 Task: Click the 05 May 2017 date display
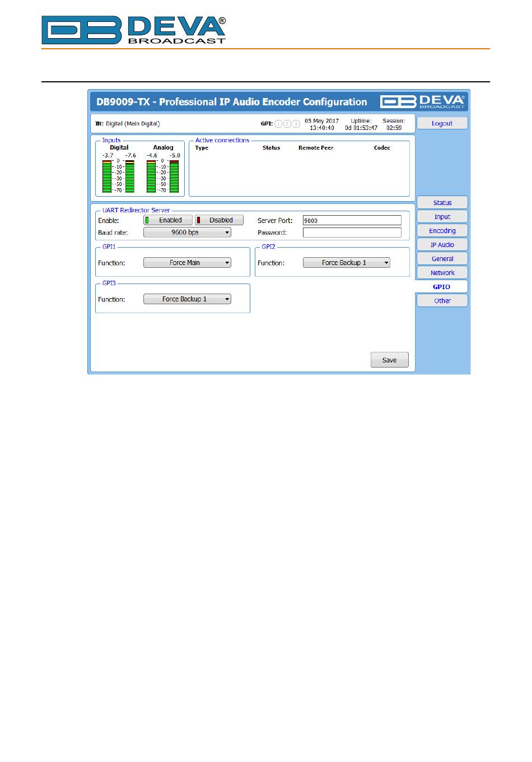(322, 121)
